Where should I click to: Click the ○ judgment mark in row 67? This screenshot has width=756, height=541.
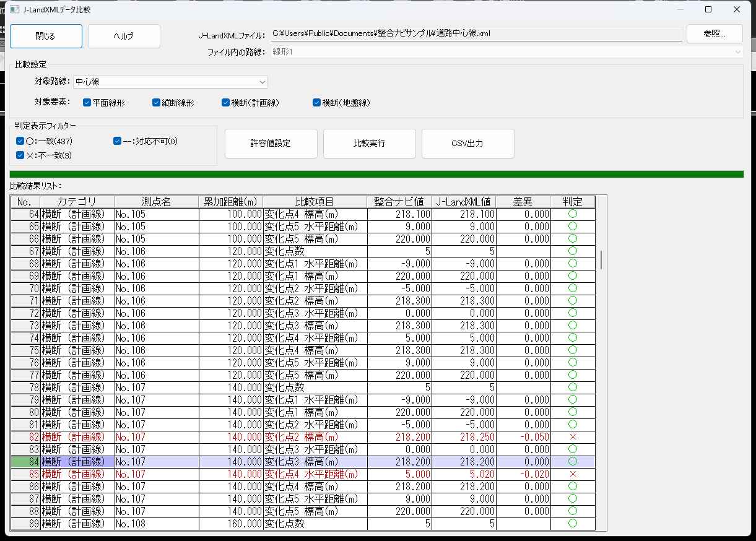point(573,251)
